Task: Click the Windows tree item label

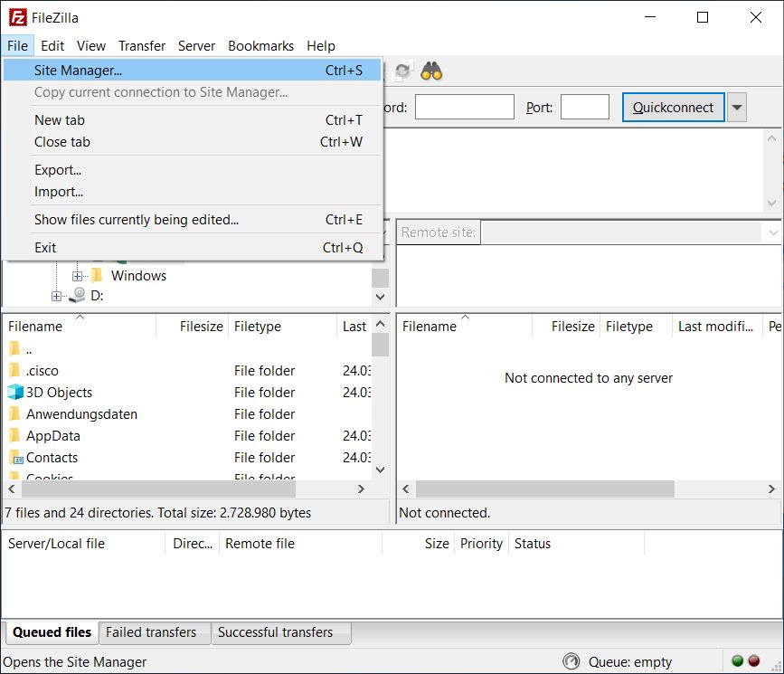Action: [138, 276]
